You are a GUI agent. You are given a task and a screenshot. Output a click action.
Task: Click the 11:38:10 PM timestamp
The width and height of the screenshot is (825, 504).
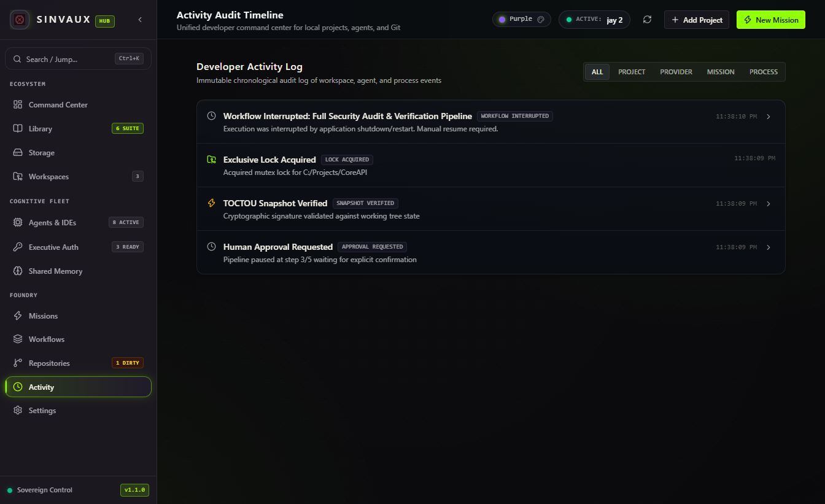(737, 116)
